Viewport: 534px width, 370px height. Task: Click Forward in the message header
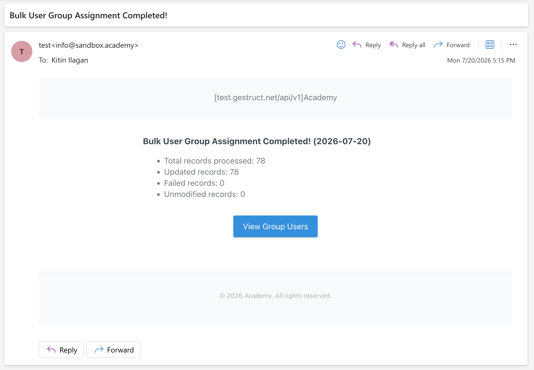(x=452, y=45)
